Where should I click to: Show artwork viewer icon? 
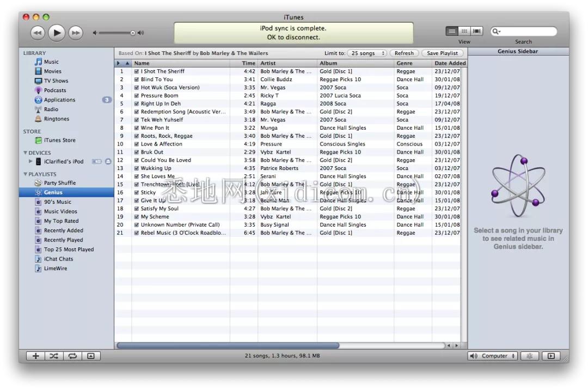pos(91,356)
